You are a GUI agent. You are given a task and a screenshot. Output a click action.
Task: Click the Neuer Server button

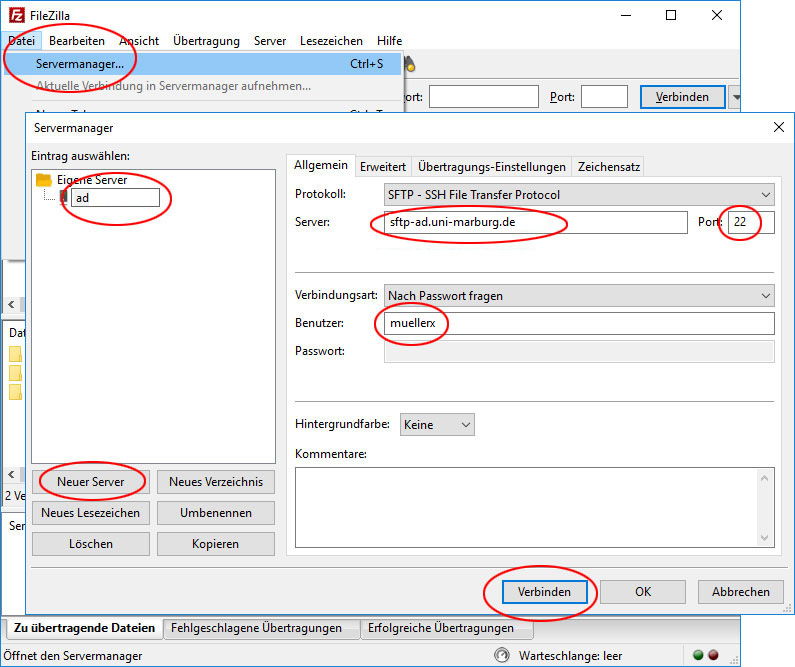tap(91, 482)
